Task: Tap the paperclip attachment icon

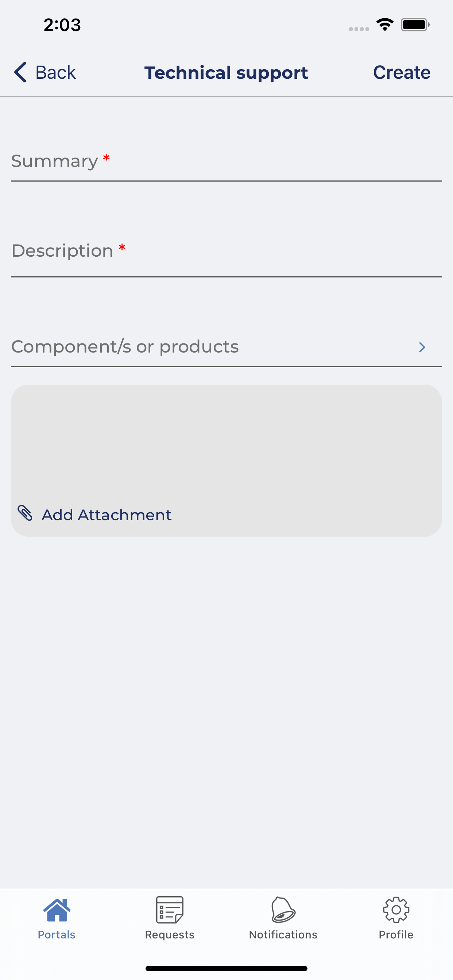Action: coord(25,513)
